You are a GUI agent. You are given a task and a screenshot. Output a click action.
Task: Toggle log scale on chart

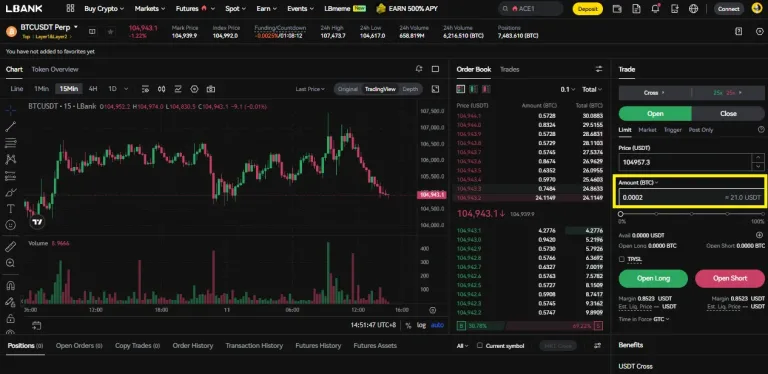421,325
